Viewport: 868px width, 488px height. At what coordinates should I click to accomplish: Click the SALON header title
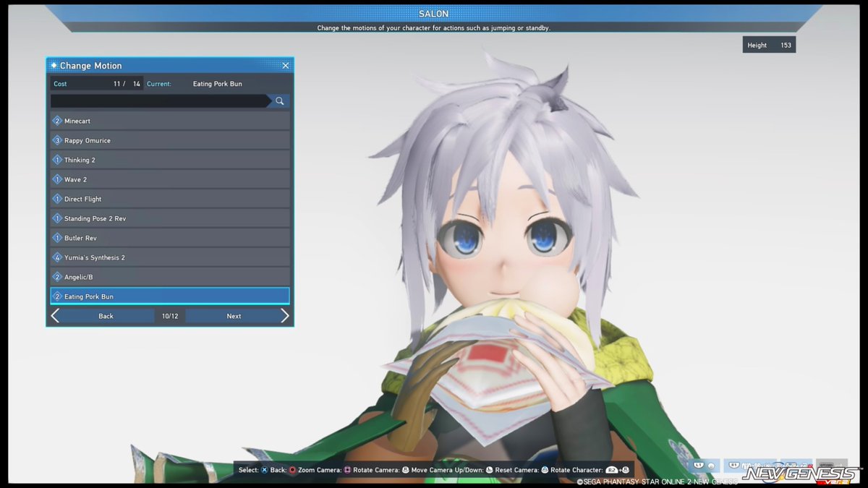click(x=433, y=14)
